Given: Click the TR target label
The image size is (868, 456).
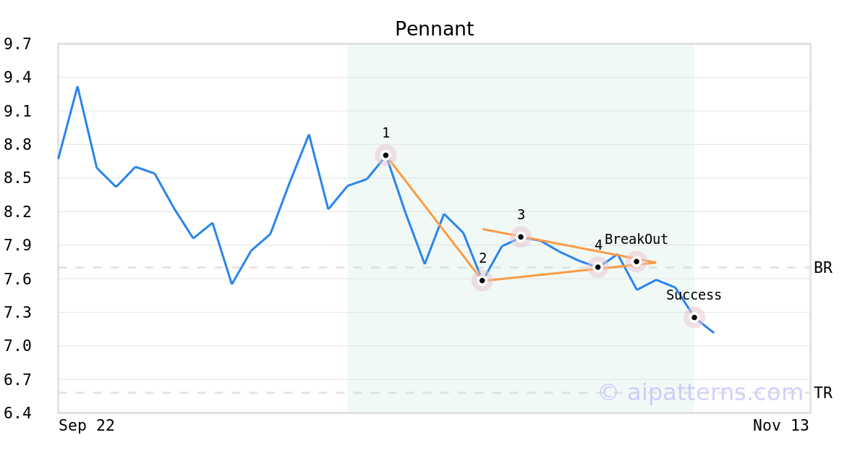Looking at the screenshot, I should 822,393.
